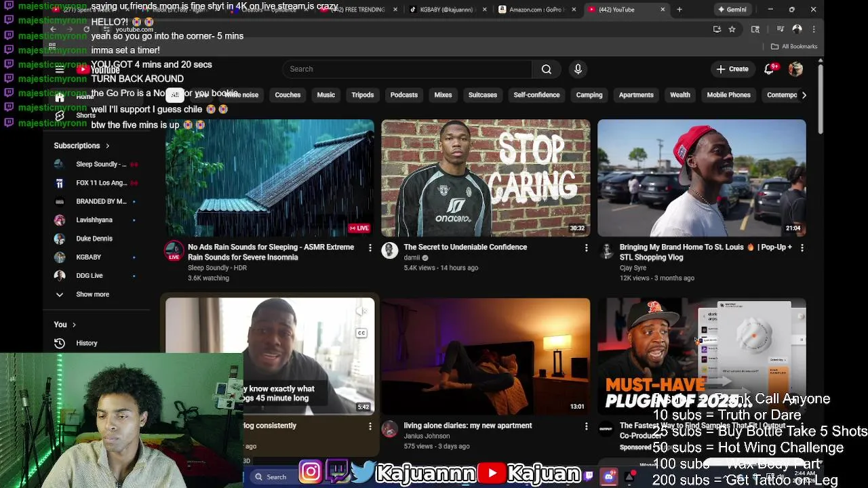Open options for living alone diaries video
Viewport: 868px width, 488px height.
pos(586,426)
